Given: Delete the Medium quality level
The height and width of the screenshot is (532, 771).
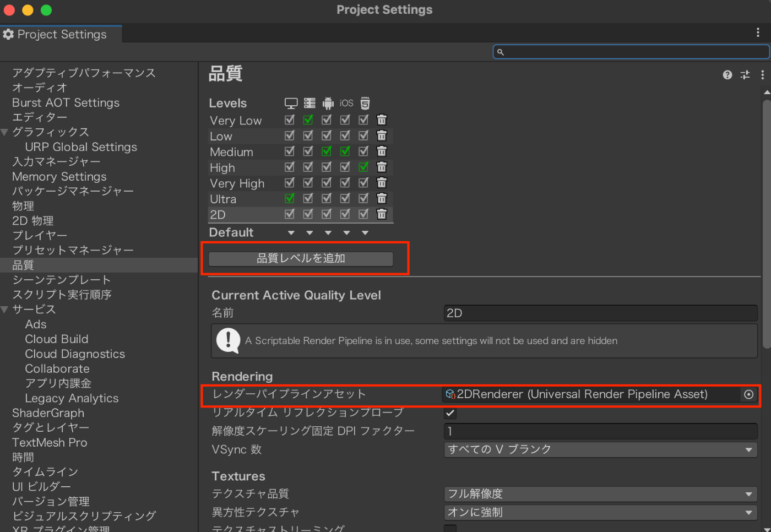Looking at the screenshot, I should (x=382, y=151).
